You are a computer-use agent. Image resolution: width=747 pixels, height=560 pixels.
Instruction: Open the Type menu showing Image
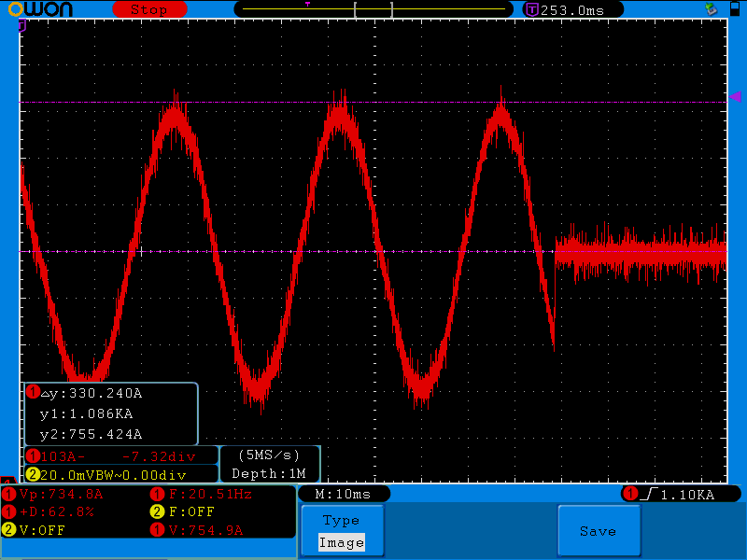pos(341,532)
